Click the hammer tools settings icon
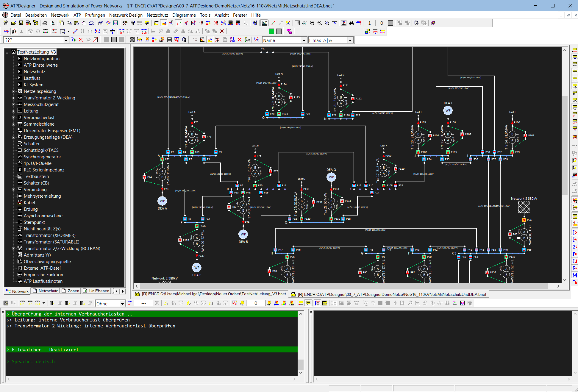The height and width of the screenshot is (392, 578). click(x=125, y=23)
